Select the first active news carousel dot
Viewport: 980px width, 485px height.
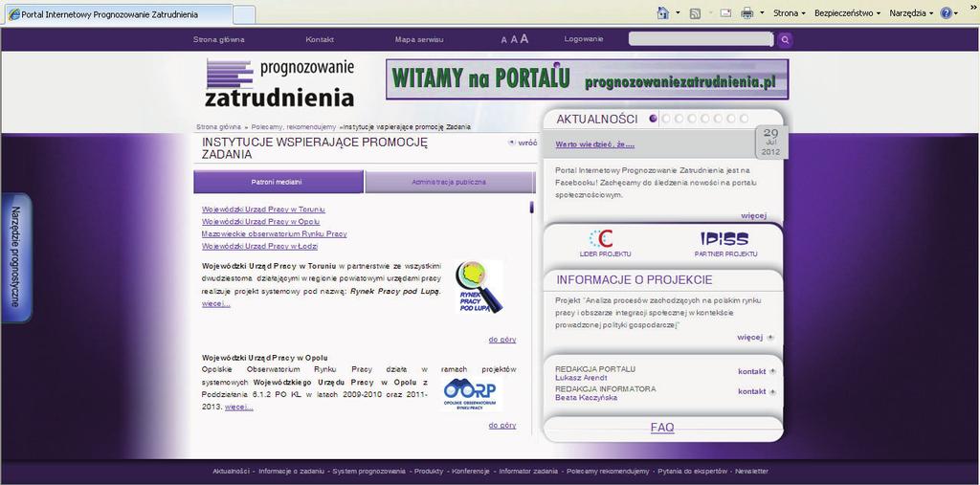[653, 119]
